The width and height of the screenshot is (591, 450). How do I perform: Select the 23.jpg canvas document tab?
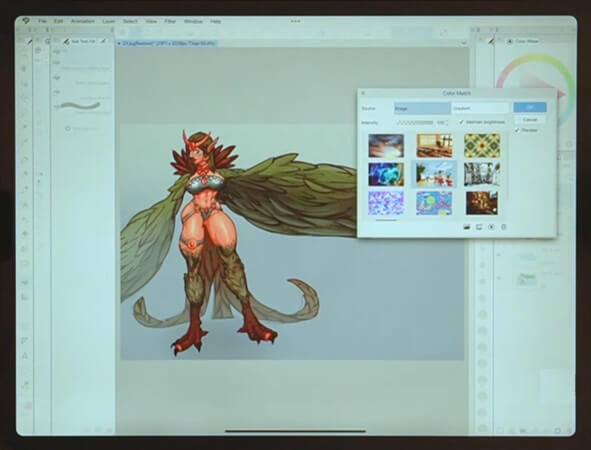coord(167,44)
